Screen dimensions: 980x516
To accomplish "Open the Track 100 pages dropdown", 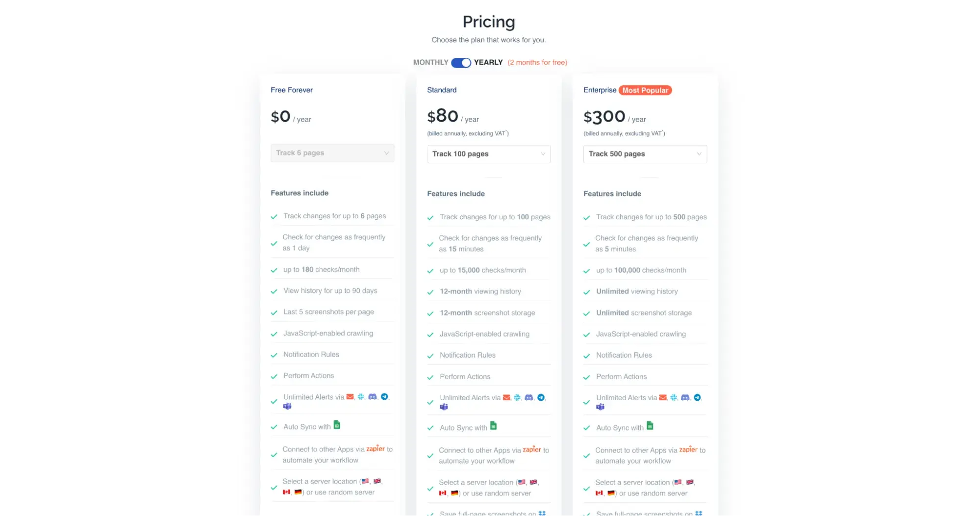I will tap(488, 154).
